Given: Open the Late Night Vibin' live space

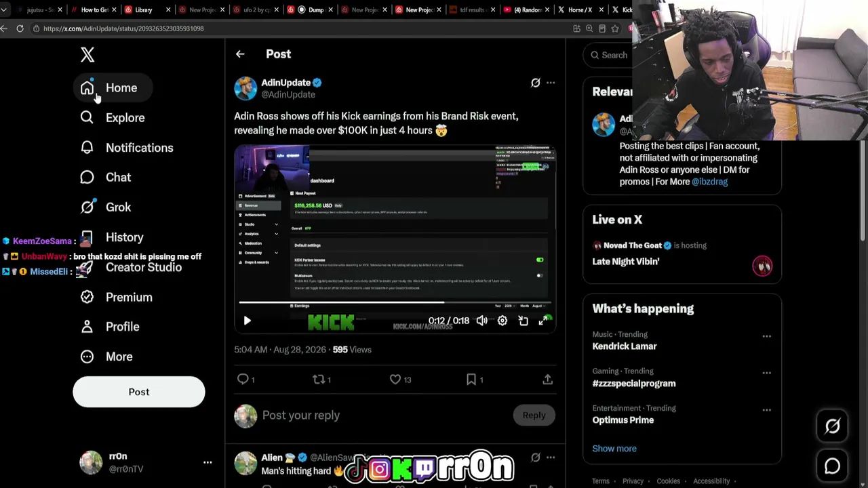Looking at the screenshot, I should pos(626,262).
